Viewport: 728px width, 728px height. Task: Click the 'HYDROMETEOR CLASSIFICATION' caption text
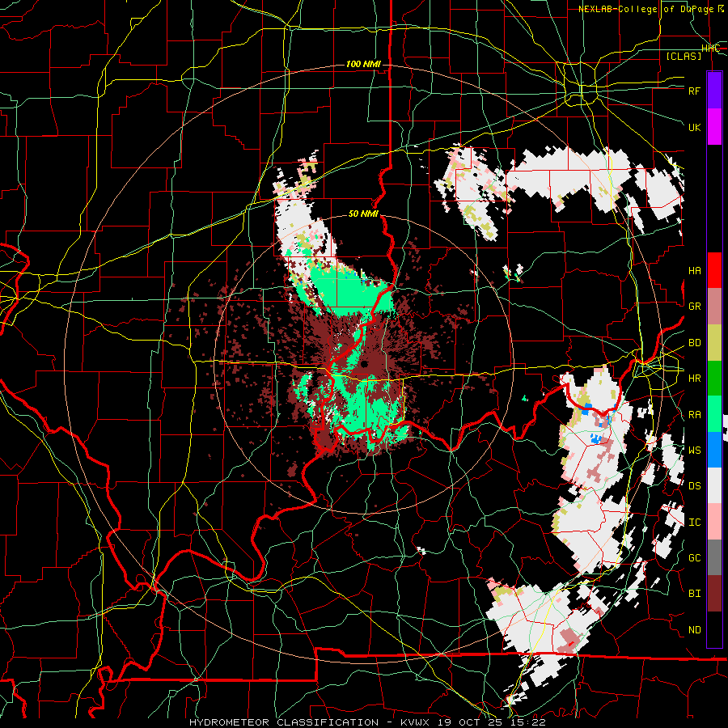click(x=284, y=722)
